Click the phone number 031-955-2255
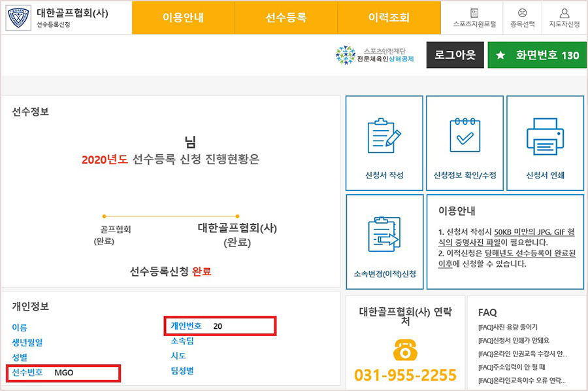The height and width of the screenshot is (391, 588). pyautogui.click(x=405, y=375)
